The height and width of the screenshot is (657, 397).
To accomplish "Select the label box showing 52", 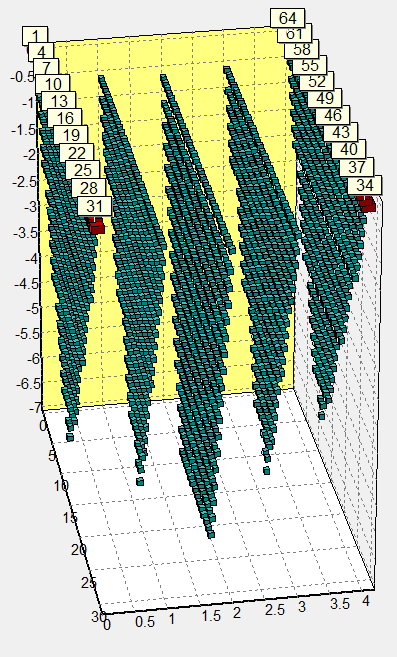I will point(317,81).
